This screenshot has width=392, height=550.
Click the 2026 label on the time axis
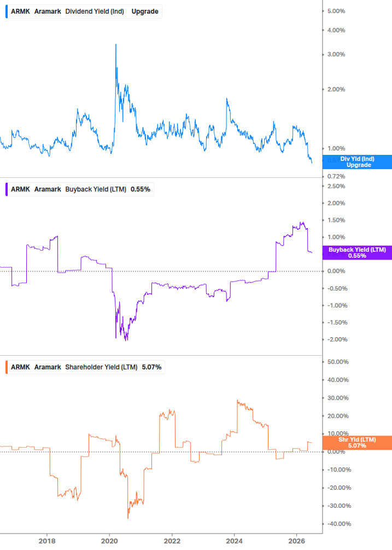[x=296, y=541]
